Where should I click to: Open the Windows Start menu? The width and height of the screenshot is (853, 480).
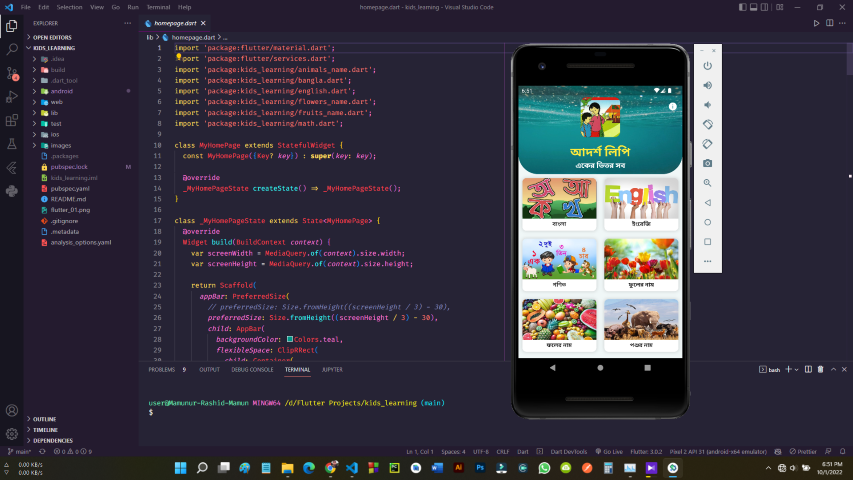click(181, 468)
